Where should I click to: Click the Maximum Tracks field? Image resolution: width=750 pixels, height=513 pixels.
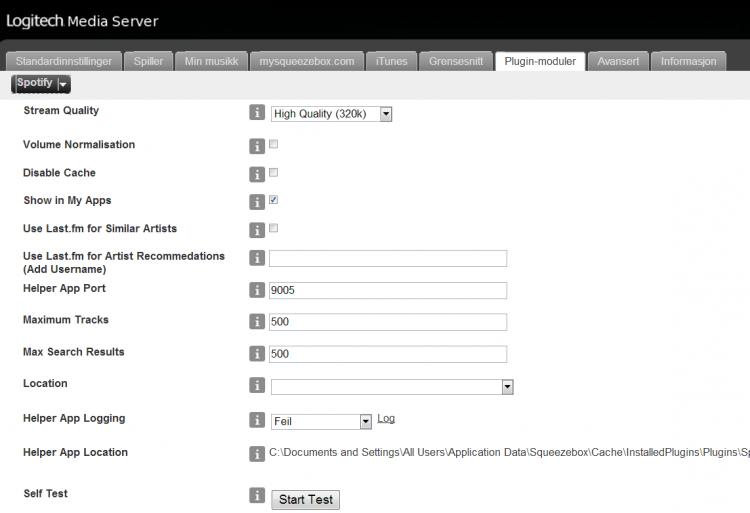[x=388, y=322]
